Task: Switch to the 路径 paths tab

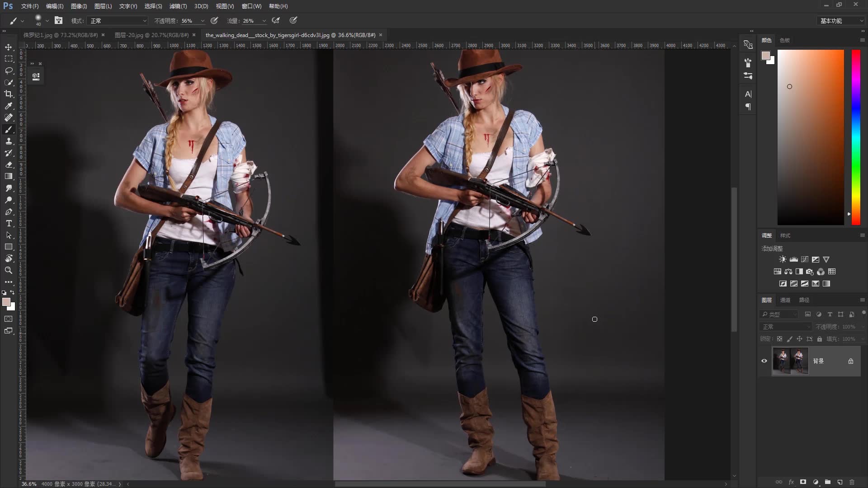Action: 804,300
